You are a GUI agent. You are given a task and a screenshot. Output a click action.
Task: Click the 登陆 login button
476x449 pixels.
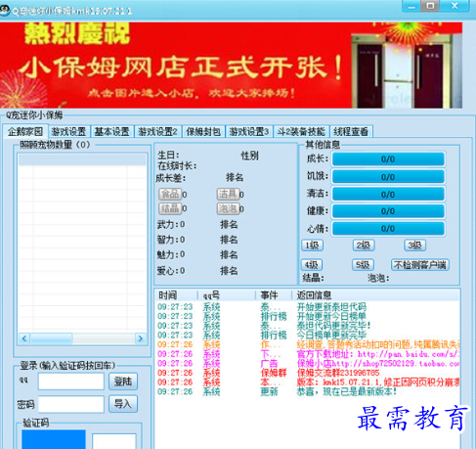click(123, 382)
